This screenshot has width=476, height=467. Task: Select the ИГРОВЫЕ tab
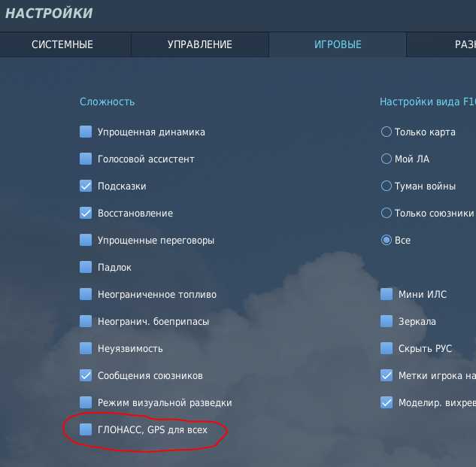coord(338,44)
